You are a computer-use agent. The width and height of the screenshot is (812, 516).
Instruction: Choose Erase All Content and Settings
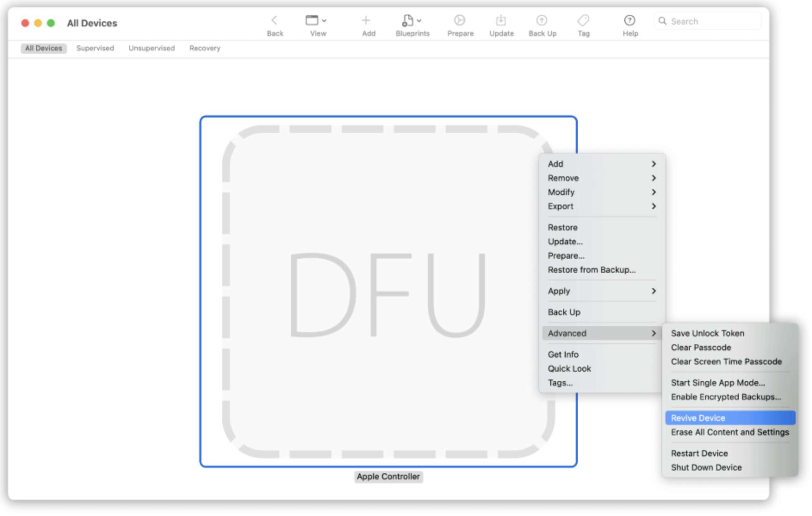tap(729, 432)
